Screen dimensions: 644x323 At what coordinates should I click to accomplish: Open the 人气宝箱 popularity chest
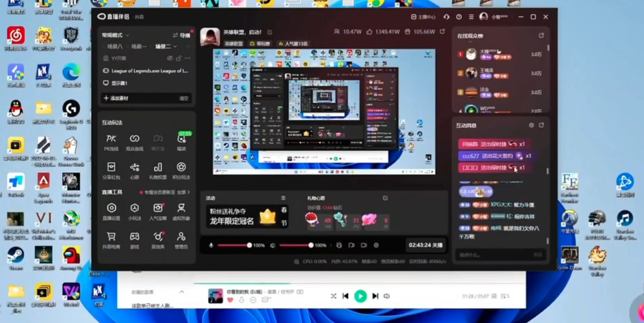157,212
